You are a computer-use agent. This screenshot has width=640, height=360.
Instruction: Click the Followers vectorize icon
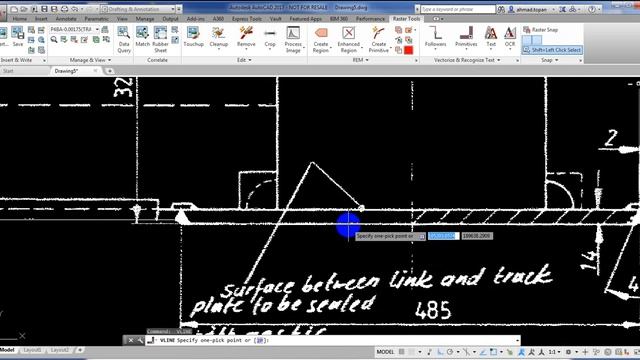click(x=435, y=33)
